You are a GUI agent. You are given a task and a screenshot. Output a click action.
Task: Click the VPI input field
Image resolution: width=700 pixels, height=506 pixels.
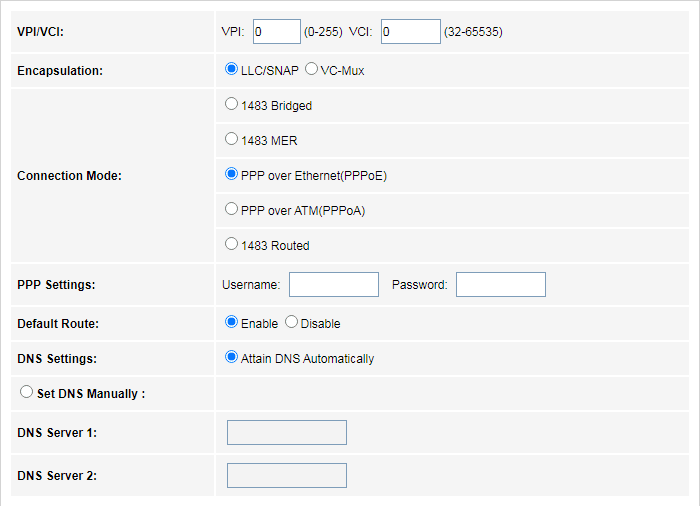(277, 32)
